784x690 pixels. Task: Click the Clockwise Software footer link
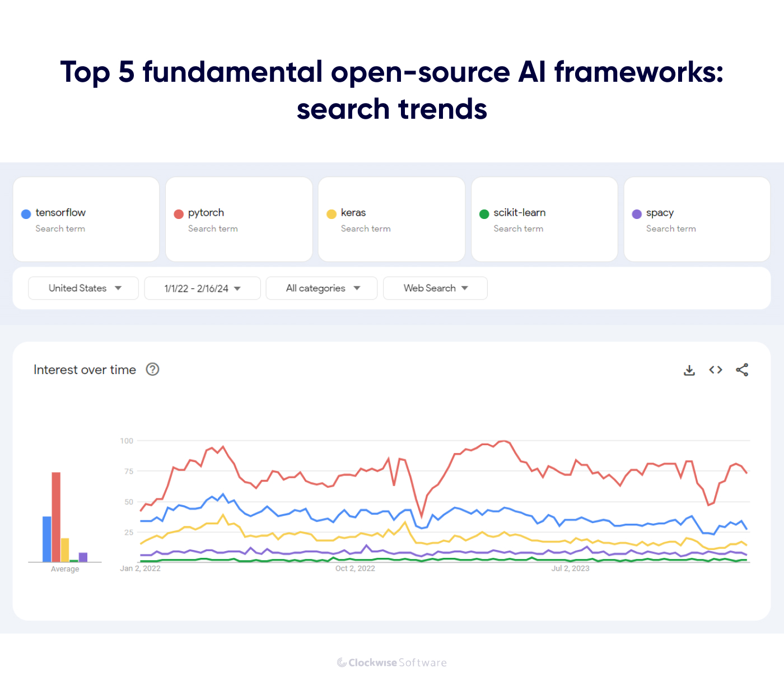(x=392, y=663)
